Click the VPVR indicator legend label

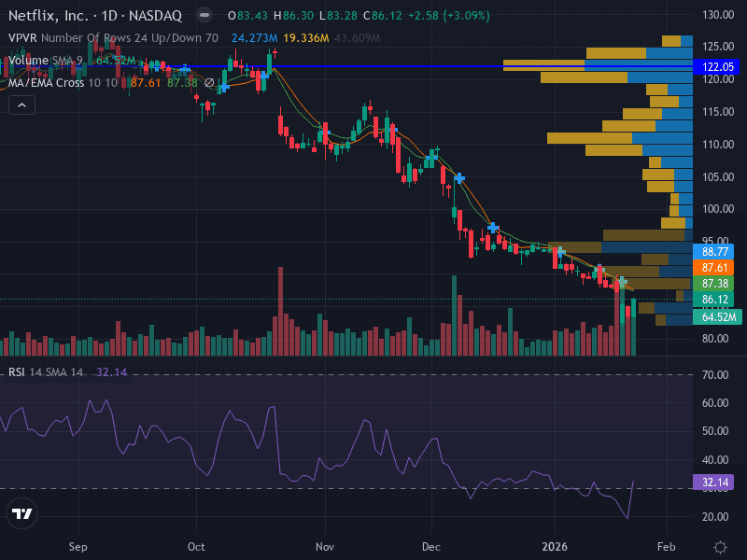coord(22,38)
